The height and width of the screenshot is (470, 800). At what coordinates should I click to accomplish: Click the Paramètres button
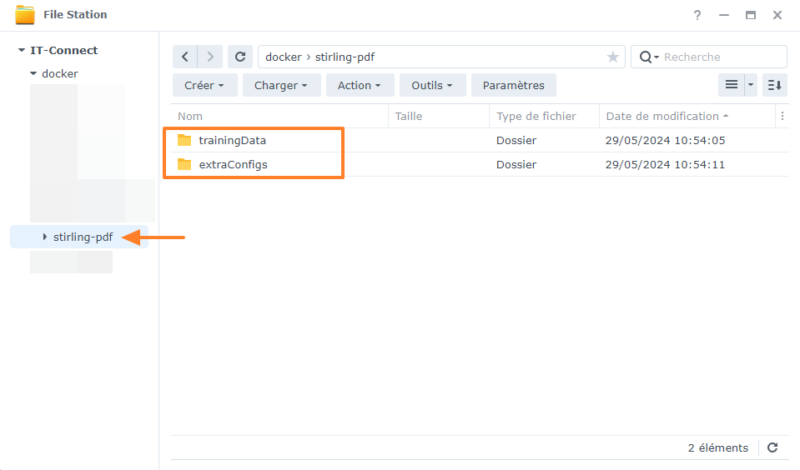(513, 85)
